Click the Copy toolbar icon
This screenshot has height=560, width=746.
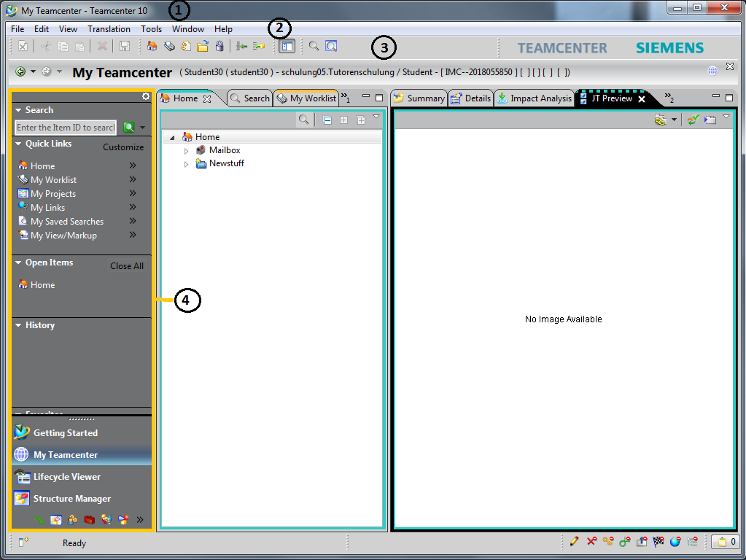coord(63,46)
